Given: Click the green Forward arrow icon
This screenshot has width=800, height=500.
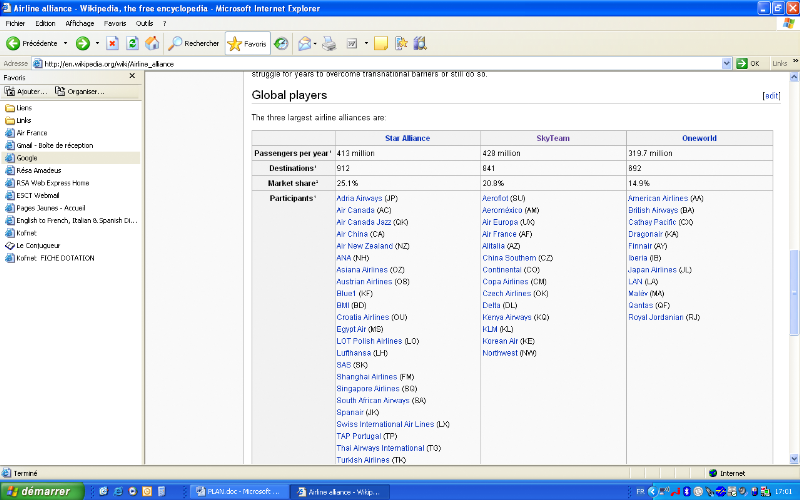Looking at the screenshot, I should tap(82, 43).
